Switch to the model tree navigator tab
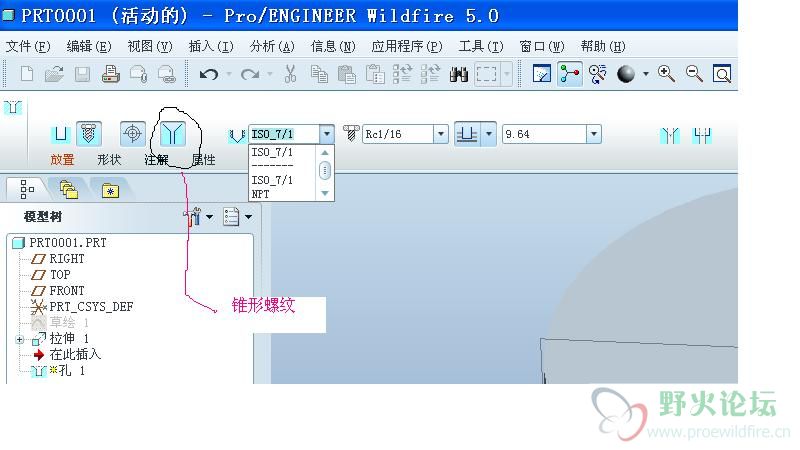 tap(27, 189)
